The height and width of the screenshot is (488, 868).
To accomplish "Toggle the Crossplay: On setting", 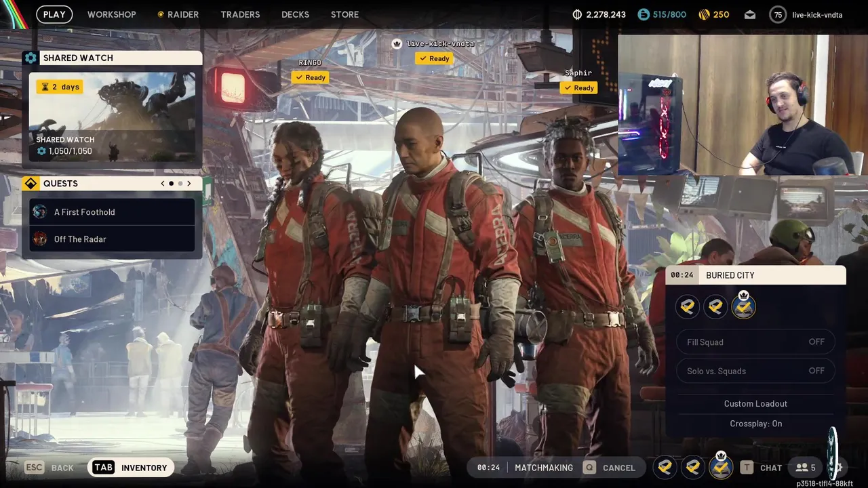I will (755, 424).
